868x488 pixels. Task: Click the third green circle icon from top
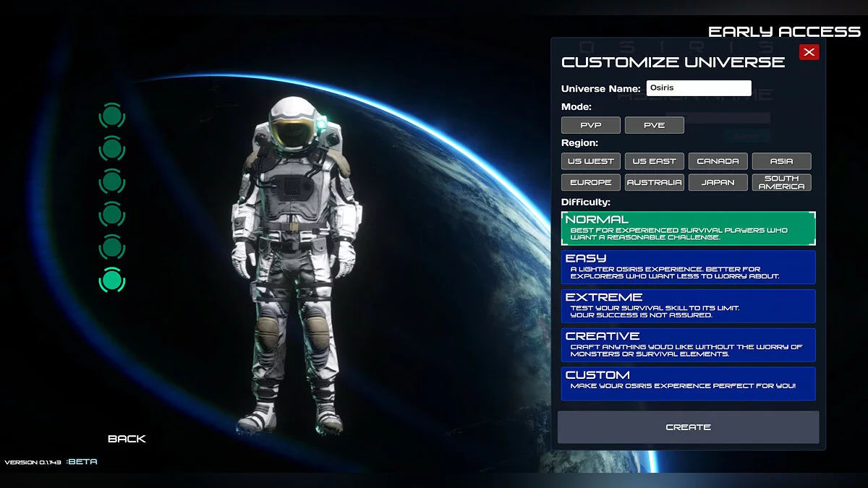click(112, 181)
